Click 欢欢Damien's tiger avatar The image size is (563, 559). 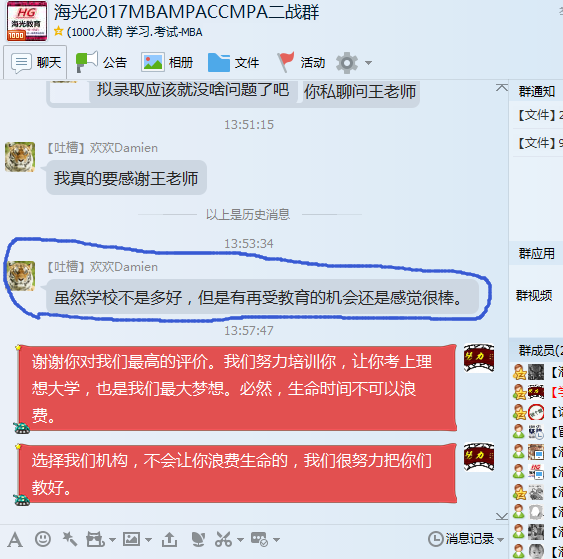click(x=20, y=276)
